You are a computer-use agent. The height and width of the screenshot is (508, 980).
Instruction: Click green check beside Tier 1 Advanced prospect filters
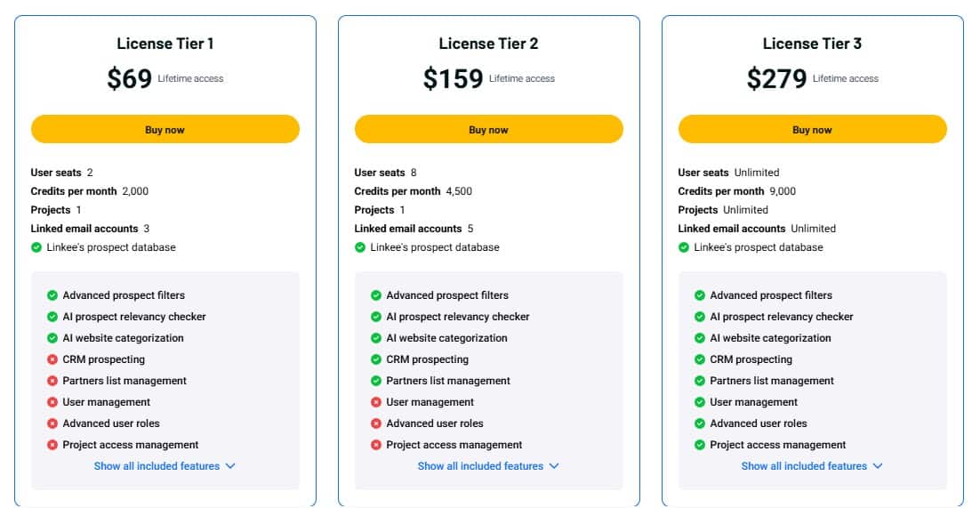click(x=52, y=295)
